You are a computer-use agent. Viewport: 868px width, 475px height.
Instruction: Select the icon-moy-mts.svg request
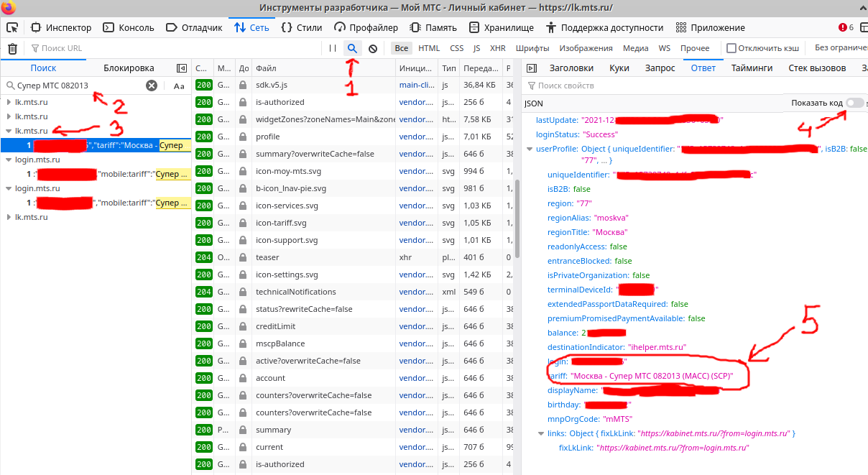coord(353,171)
